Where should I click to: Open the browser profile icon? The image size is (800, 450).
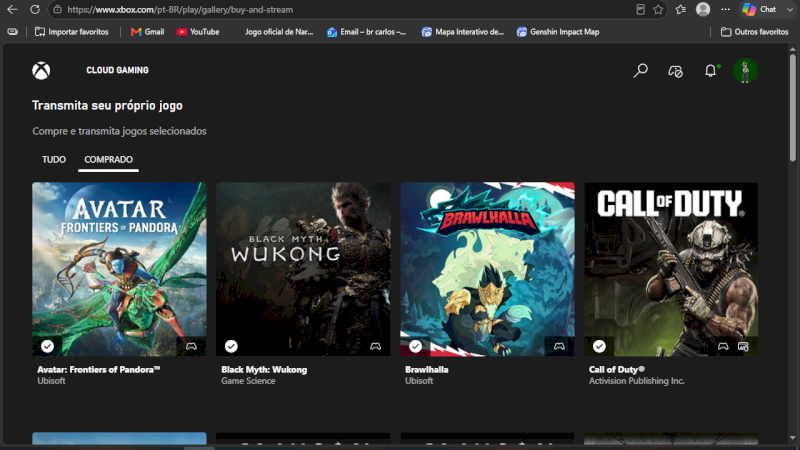[x=703, y=9]
